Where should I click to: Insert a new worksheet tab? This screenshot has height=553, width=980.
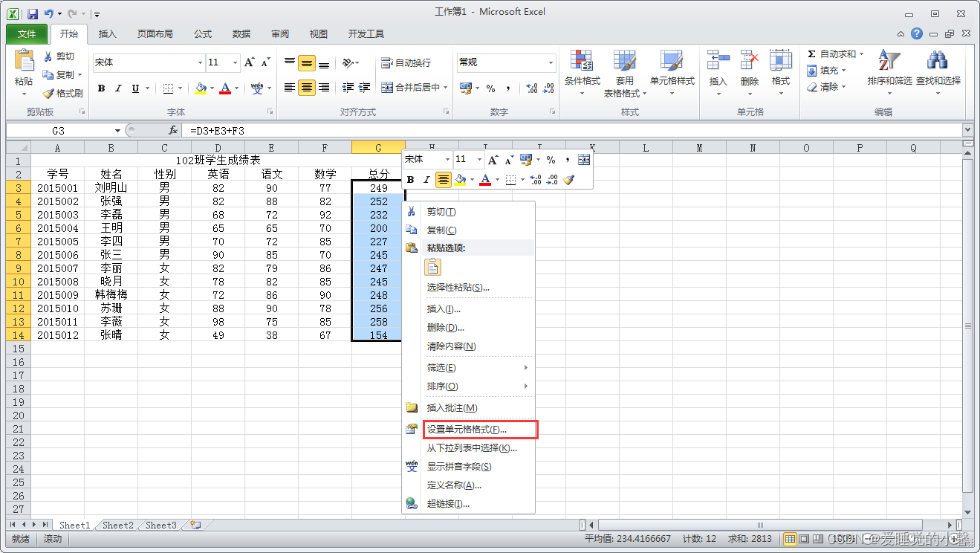[195, 525]
